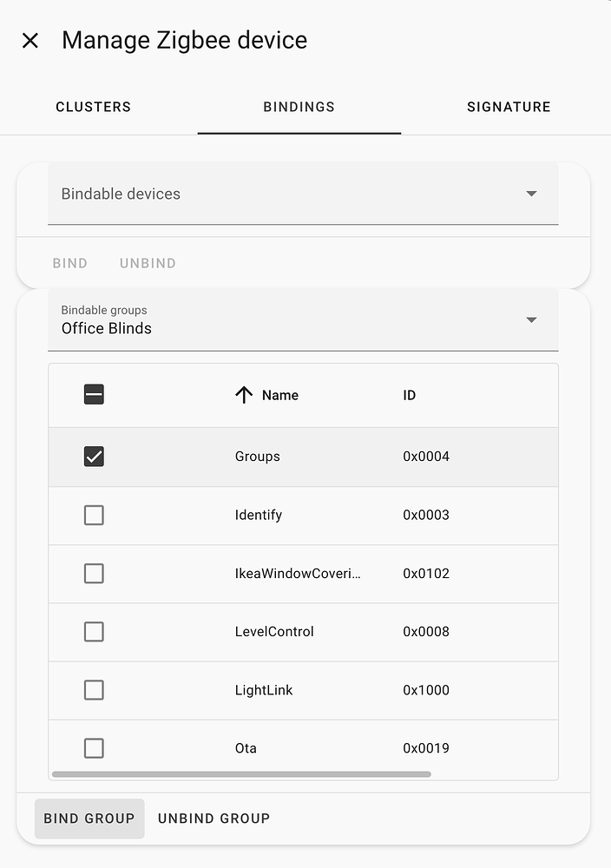Click the Bind Group button
The height and width of the screenshot is (868, 611).
[x=89, y=818]
